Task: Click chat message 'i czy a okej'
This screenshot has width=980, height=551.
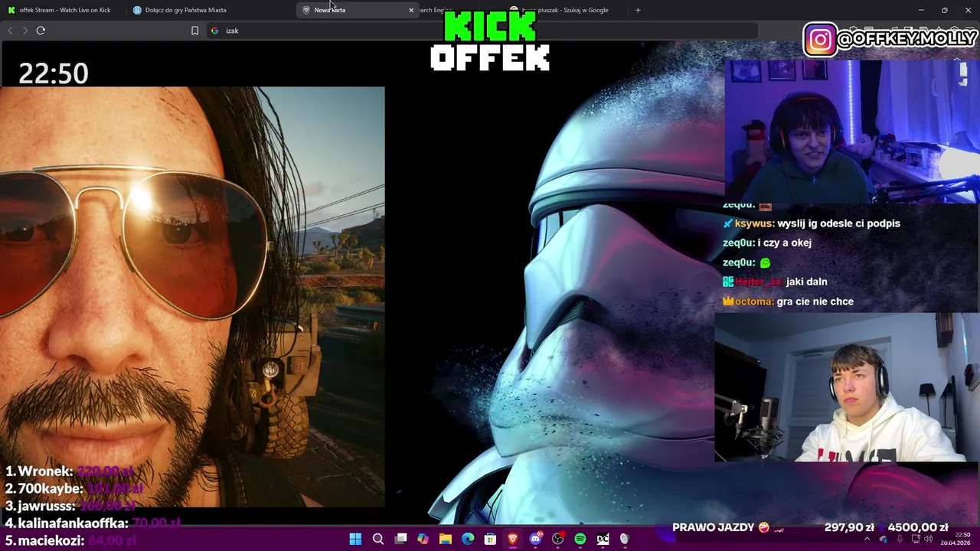Action: 785,243
